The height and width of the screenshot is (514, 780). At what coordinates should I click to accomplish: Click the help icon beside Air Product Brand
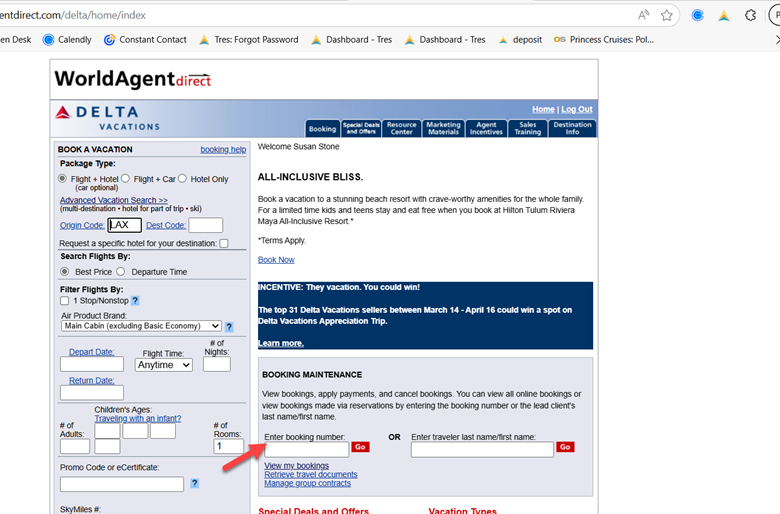click(229, 327)
